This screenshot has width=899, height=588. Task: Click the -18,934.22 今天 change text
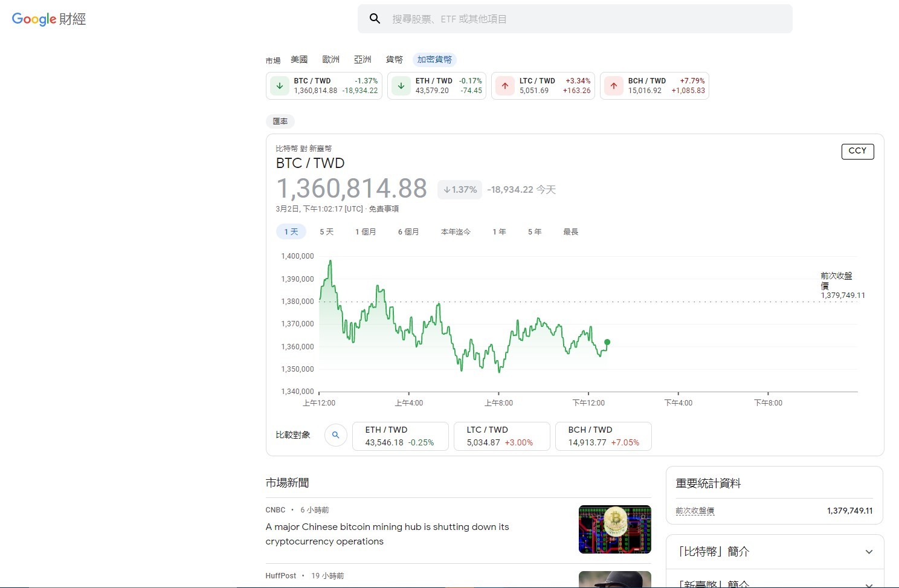tap(521, 190)
